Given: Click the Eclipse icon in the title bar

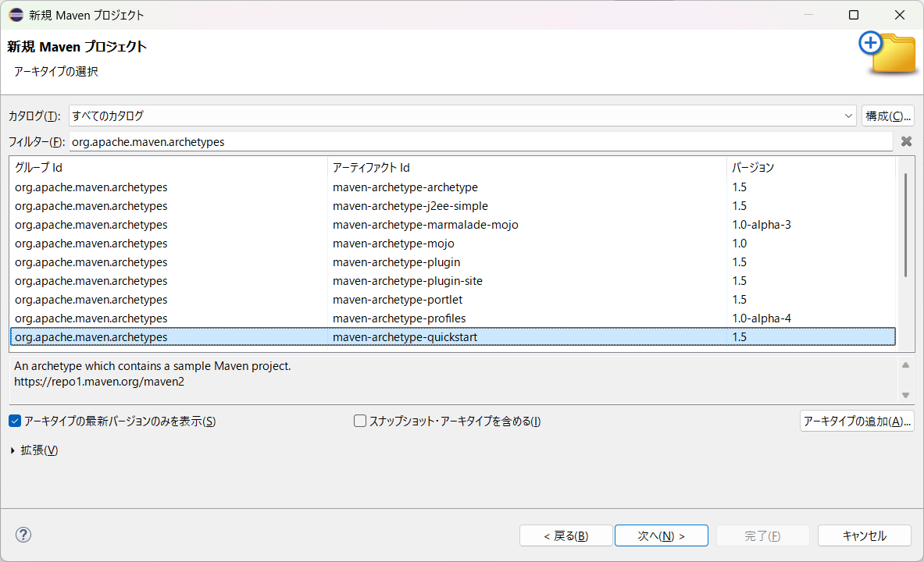Looking at the screenshot, I should (x=16, y=15).
